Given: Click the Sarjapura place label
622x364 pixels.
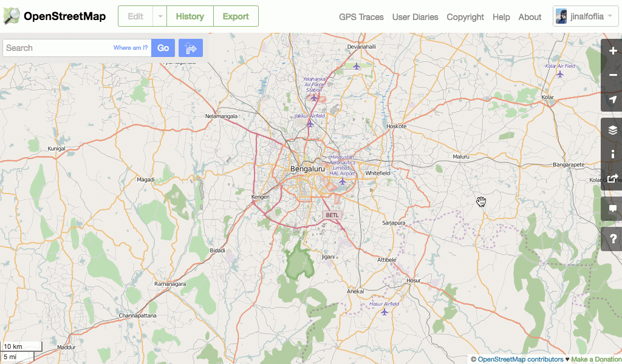Looking at the screenshot, I should (394, 223).
